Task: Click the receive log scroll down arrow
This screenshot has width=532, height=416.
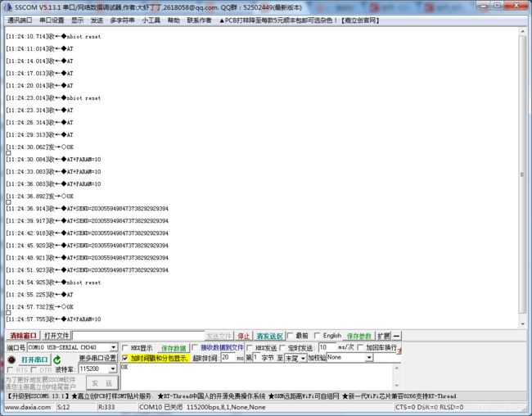Action: [522, 324]
